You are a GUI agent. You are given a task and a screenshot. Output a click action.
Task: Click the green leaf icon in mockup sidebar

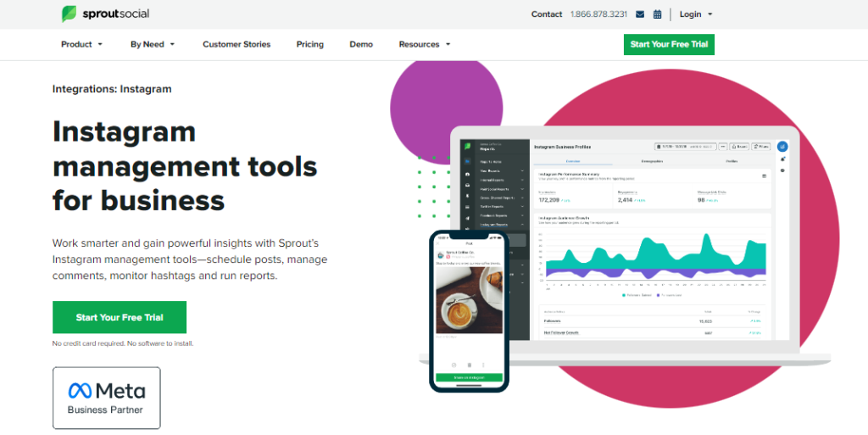point(467,147)
